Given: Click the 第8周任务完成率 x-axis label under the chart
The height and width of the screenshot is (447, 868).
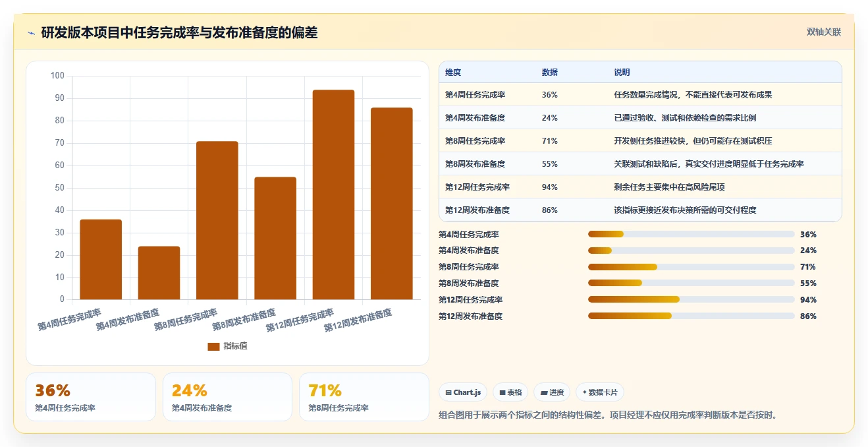Looking at the screenshot, I should pyautogui.click(x=186, y=320).
